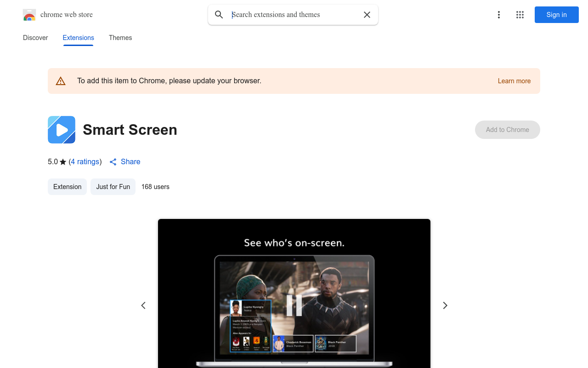Click the Share icon
Image resolution: width=588 pixels, height=368 pixels.
(x=113, y=162)
